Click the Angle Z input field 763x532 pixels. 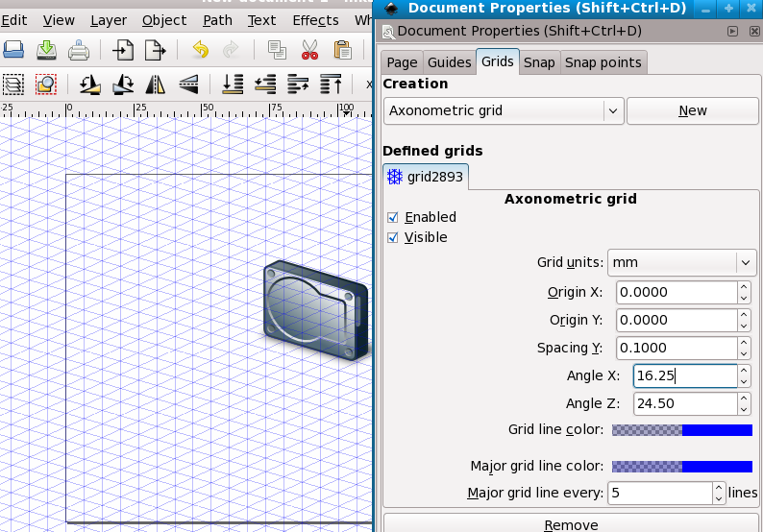point(685,403)
